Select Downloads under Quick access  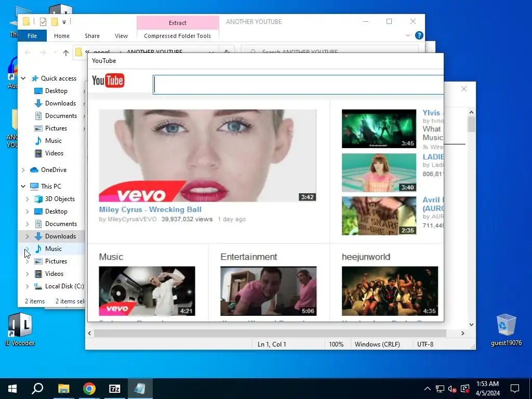click(60, 103)
